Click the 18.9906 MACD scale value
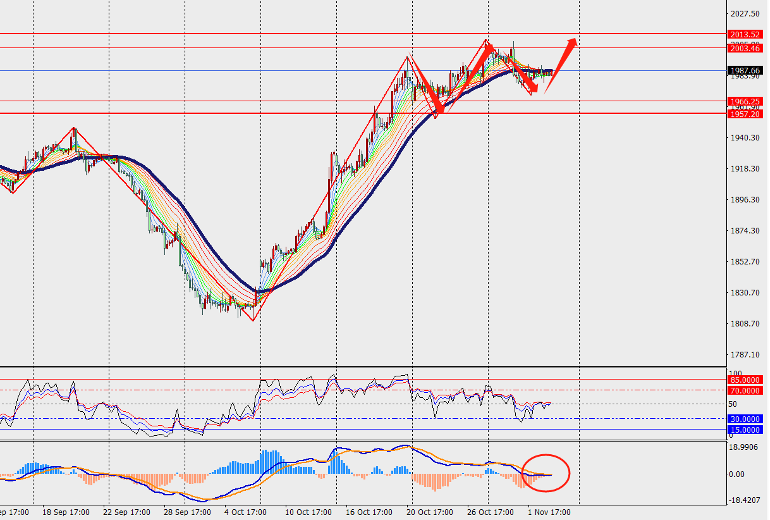Image resolution: width=770 pixels, height=520 pixels. (x=744, y=447)
